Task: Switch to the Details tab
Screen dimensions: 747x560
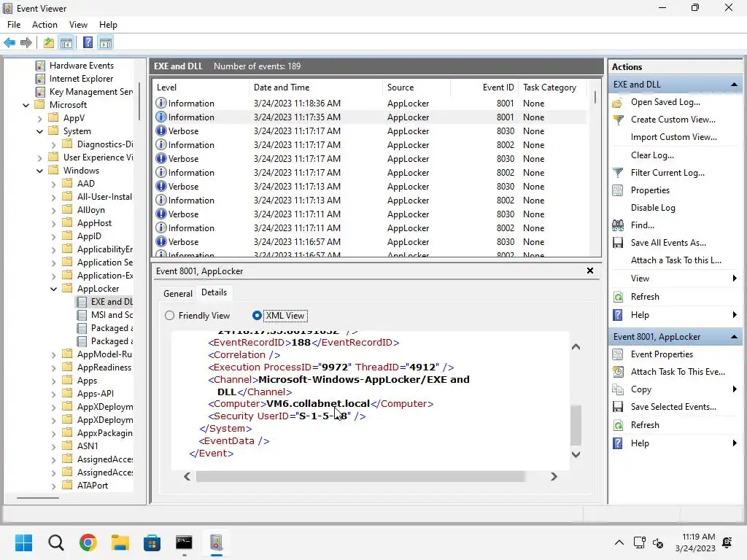Action: 214,292
